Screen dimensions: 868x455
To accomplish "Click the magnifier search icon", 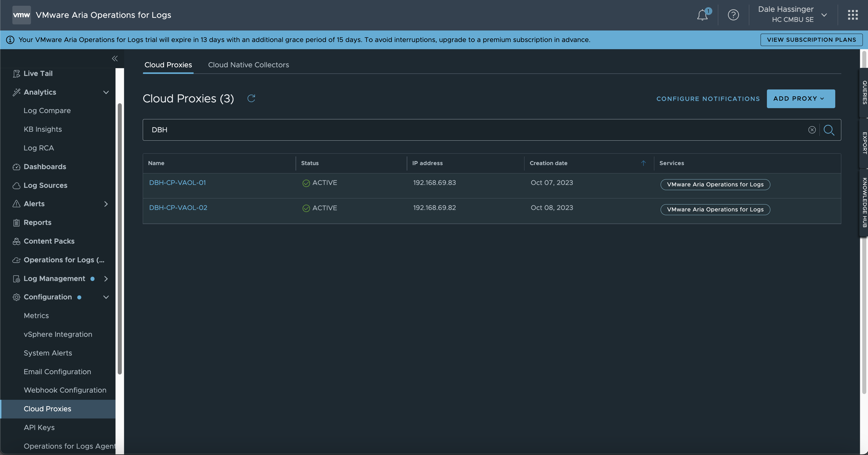I will click(829, 130).
